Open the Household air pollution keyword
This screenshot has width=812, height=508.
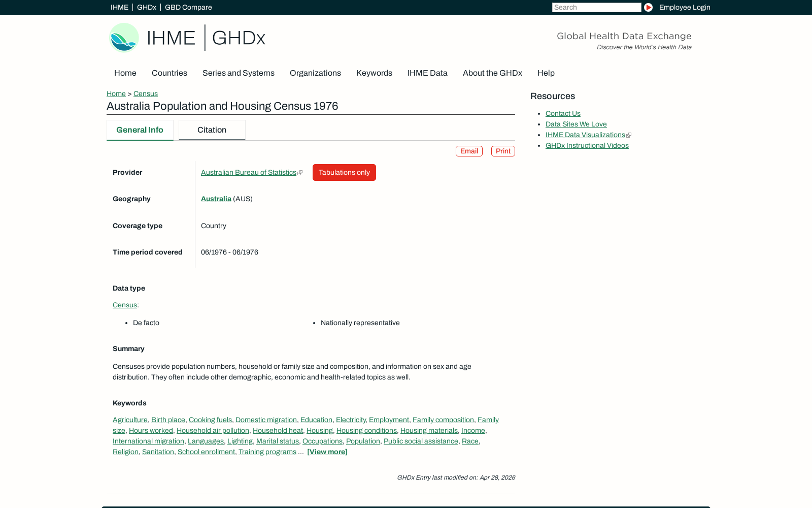(x=213, y=430)
